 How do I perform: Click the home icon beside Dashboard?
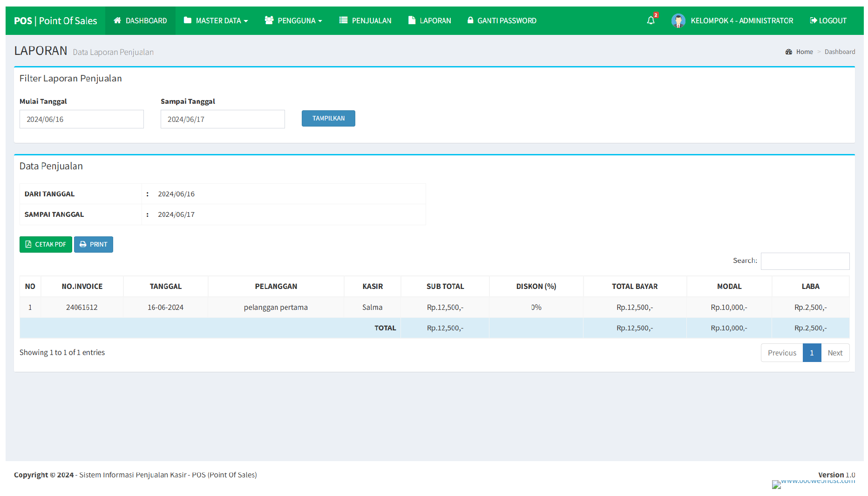click(117, 20)
